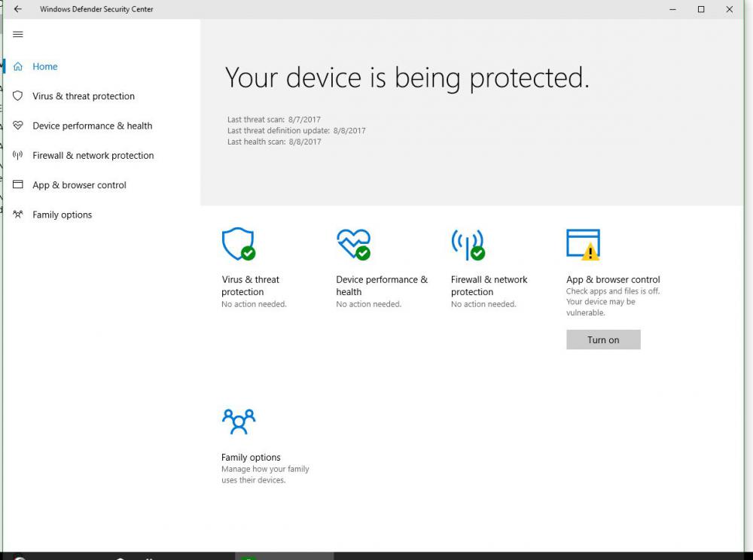The width and height of the screenshot is (753, 560).
Task: Select the App & browser control warning tile icon
Action: [x=583, y=245]
